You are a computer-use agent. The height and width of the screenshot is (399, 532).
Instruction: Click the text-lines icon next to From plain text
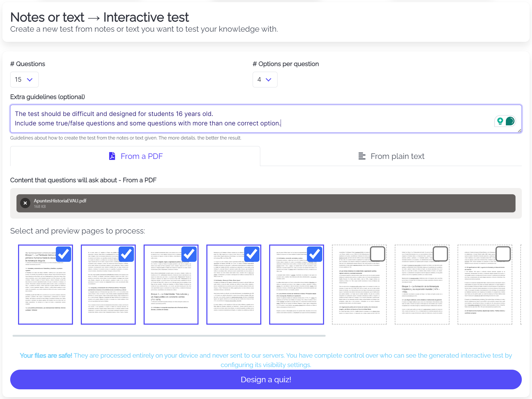[362, 156]
